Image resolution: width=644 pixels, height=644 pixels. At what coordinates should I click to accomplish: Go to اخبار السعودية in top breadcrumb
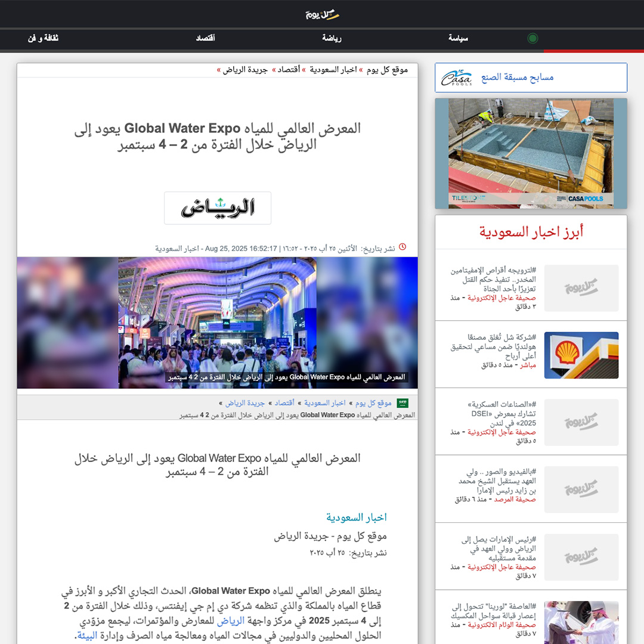coord(333,70)
